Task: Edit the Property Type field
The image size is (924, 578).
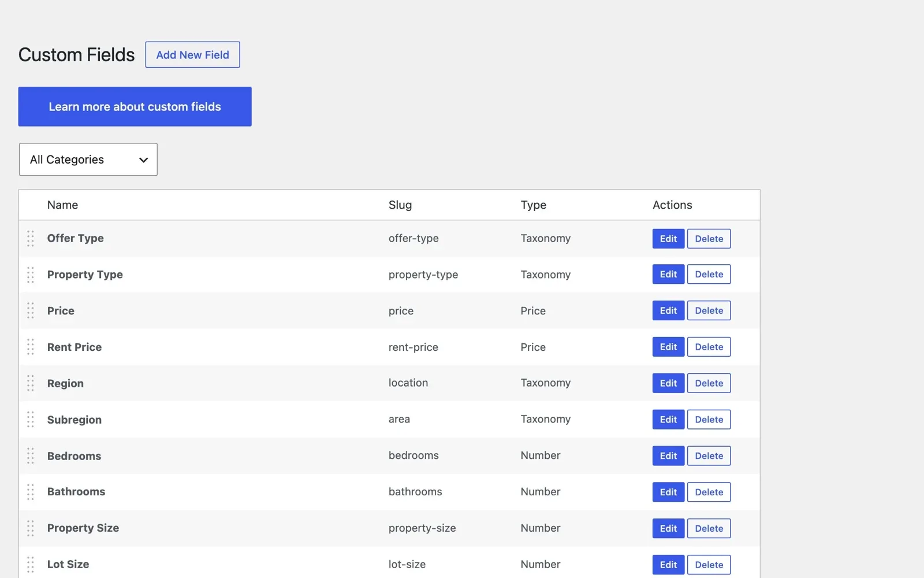Action: [x=668, y=275]
